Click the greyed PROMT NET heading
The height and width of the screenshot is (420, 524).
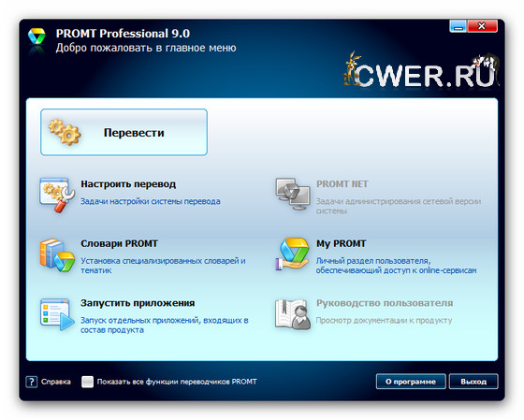342,184
